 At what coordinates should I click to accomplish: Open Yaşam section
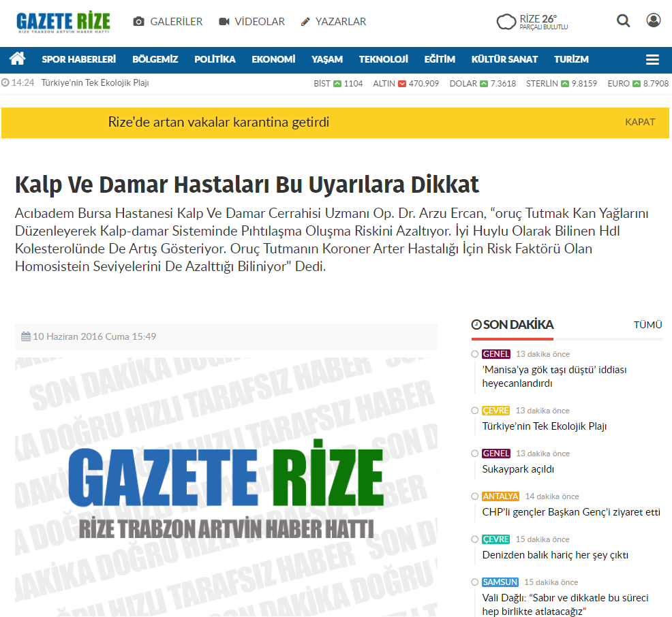pos(327,59)
